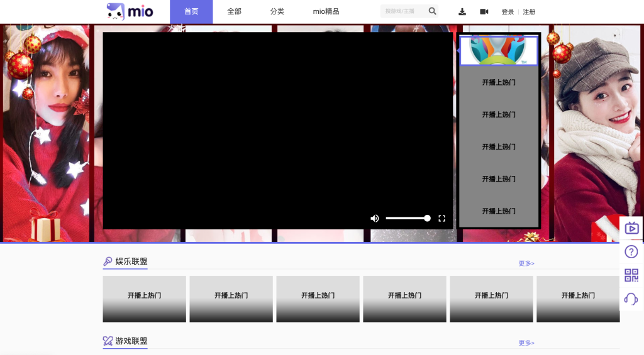Image resolution: width=644 pixels, height=355 pixels.
Task: Switch to the 分类 tab
Action: coord(277,11)
